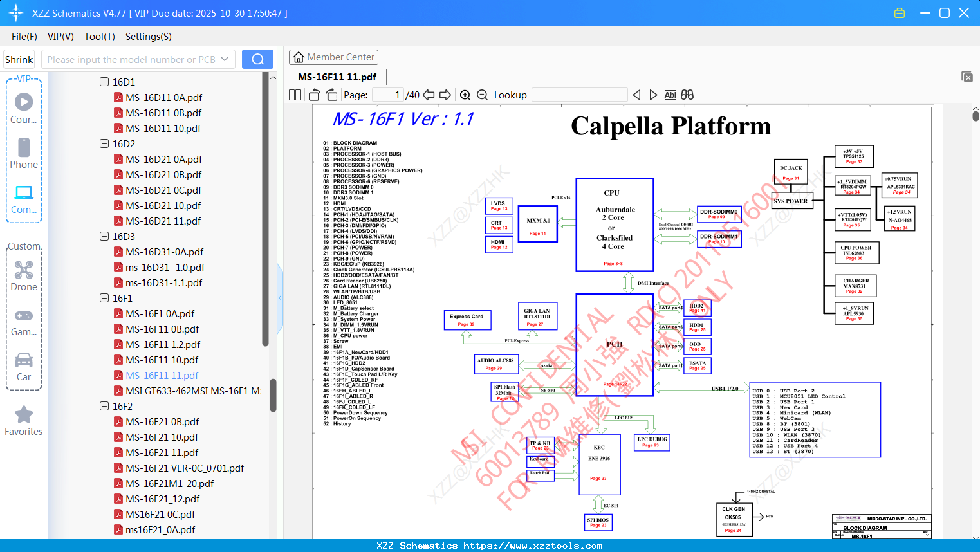
Task: Select MS-16F11 1.2.pdf file
Action: (x=163, y=344)
